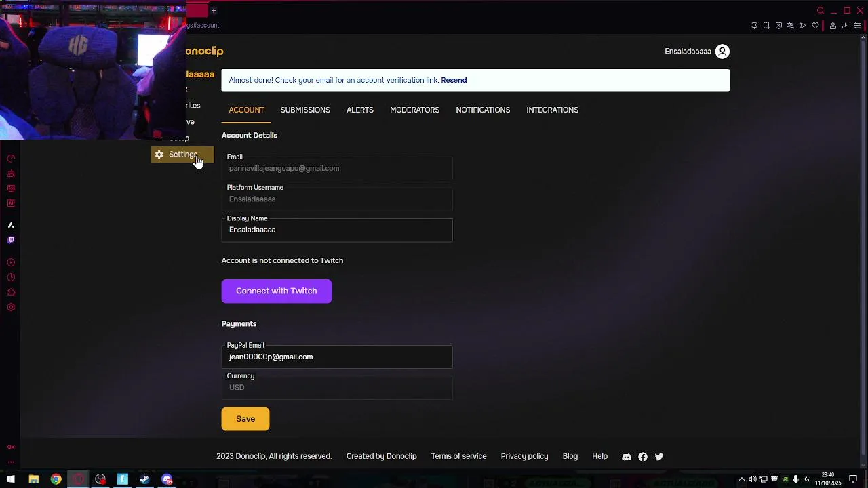Open the ad blocker shield icon
Image resolution: width=868 pixels, height=488 pixels.
778,26
